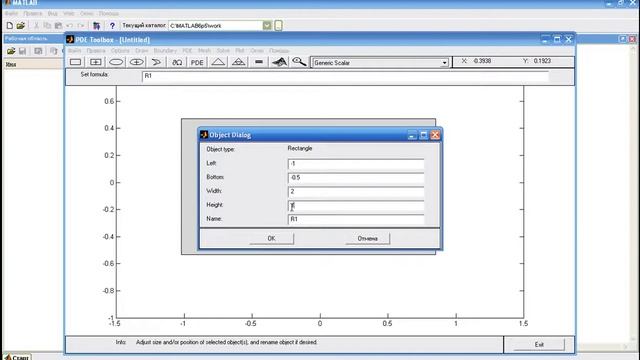This screenshot has width=640, height=360.
Task: Click Y coordinate readout 0.1923
Action: point(542,61)
